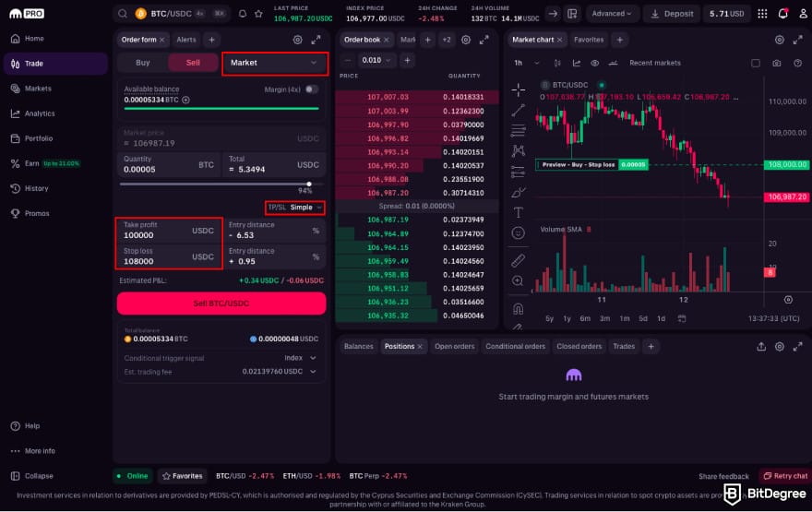Select the crosshair tool on chart
The image size is (812, 512).
(x=518, y=89)
